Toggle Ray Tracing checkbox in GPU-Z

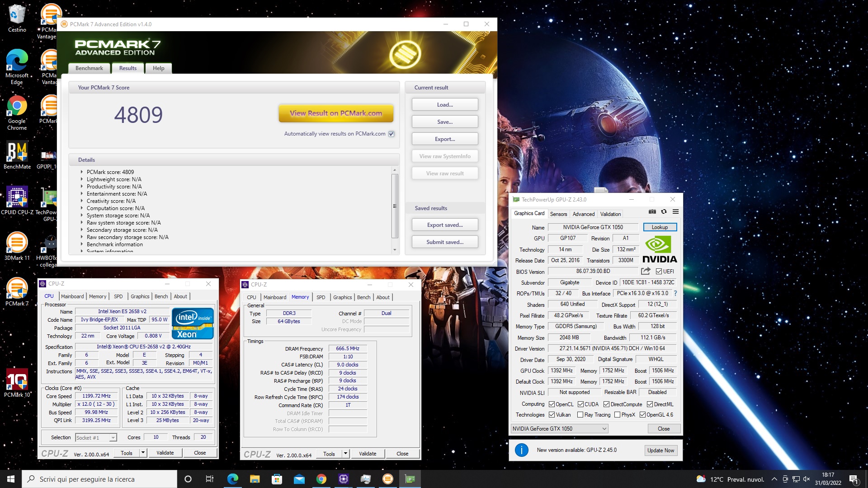tap(580, 415)
